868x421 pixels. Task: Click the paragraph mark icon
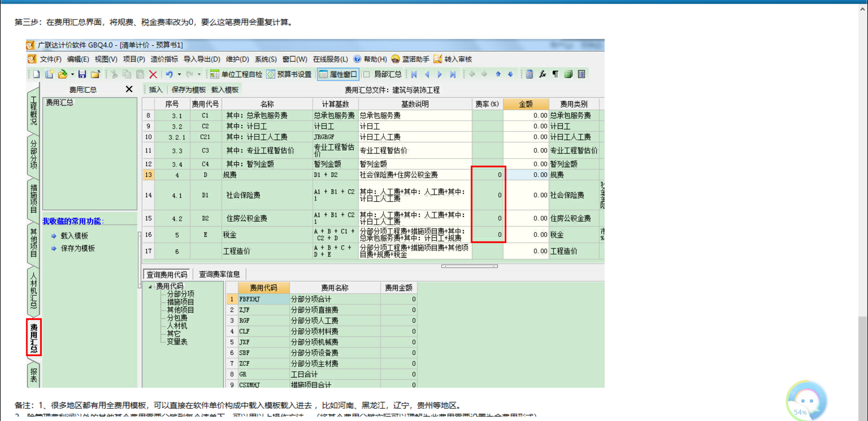pyautogui.click(x=556, y=74)
